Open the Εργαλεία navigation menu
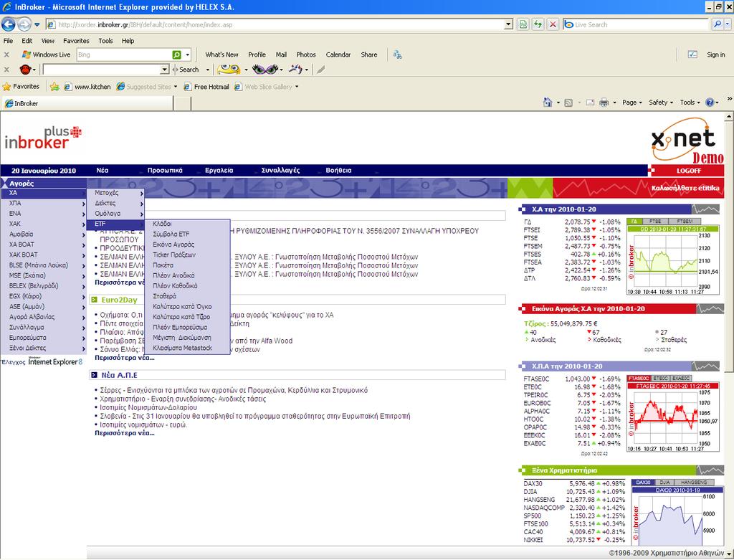The image size is (734, 560). [219, 171]
